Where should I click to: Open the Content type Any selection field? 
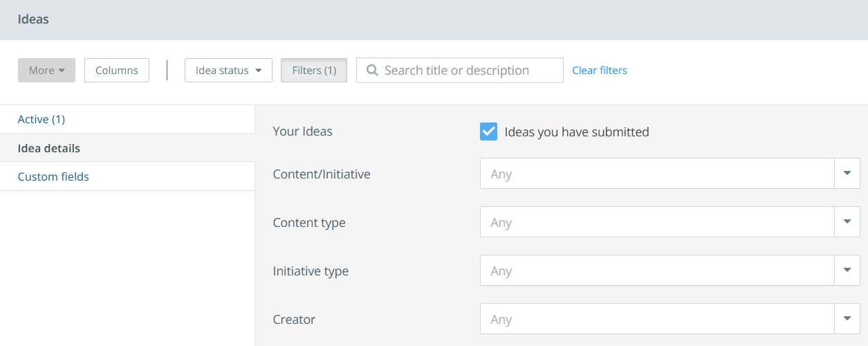click(657, 222)
